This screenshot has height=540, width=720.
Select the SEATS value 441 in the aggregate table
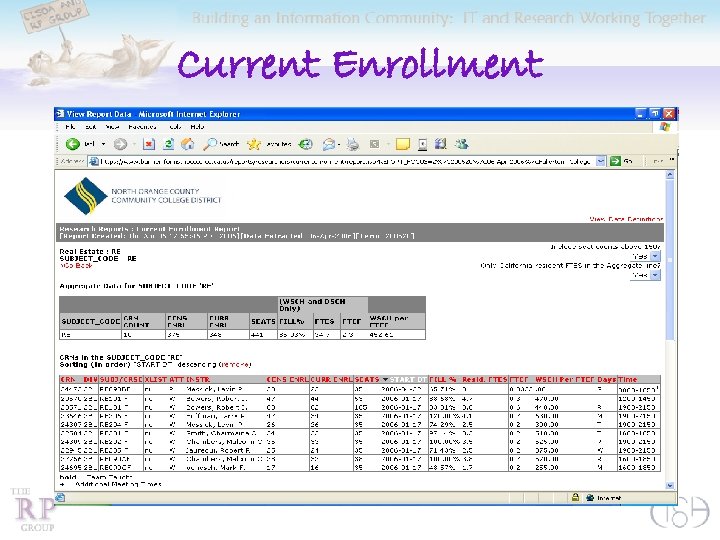257,335
